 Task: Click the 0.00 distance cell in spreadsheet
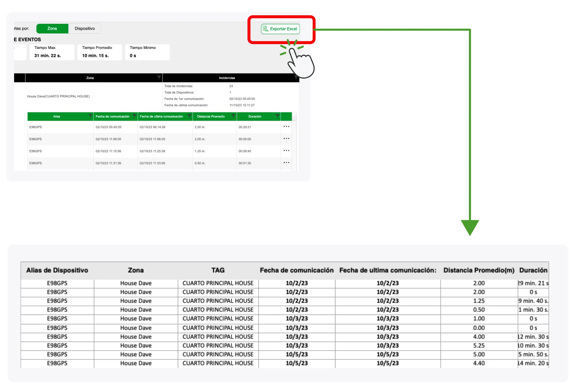(479, 328)
